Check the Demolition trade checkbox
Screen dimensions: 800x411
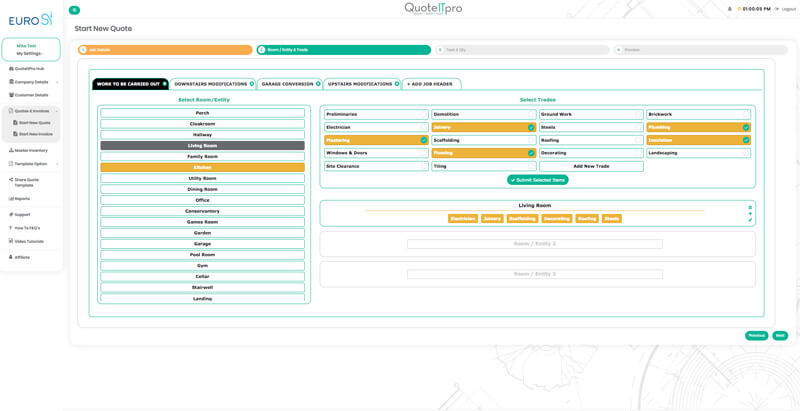click(x=531, y=115)
